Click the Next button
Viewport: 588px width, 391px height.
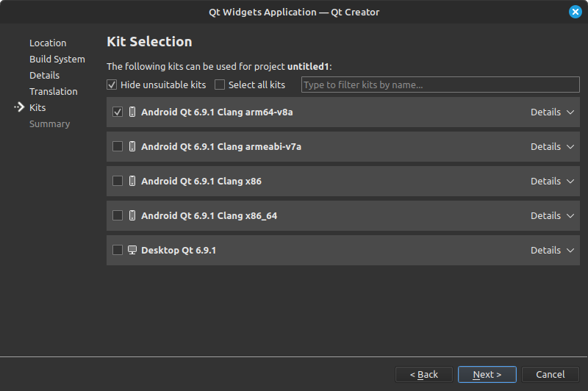point(487,375)
